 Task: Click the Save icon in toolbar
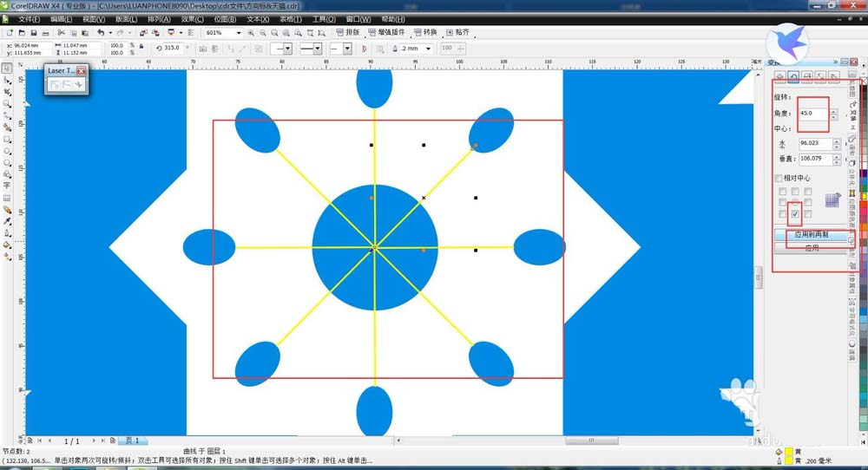pyautogui.click(x=33, y=33)
